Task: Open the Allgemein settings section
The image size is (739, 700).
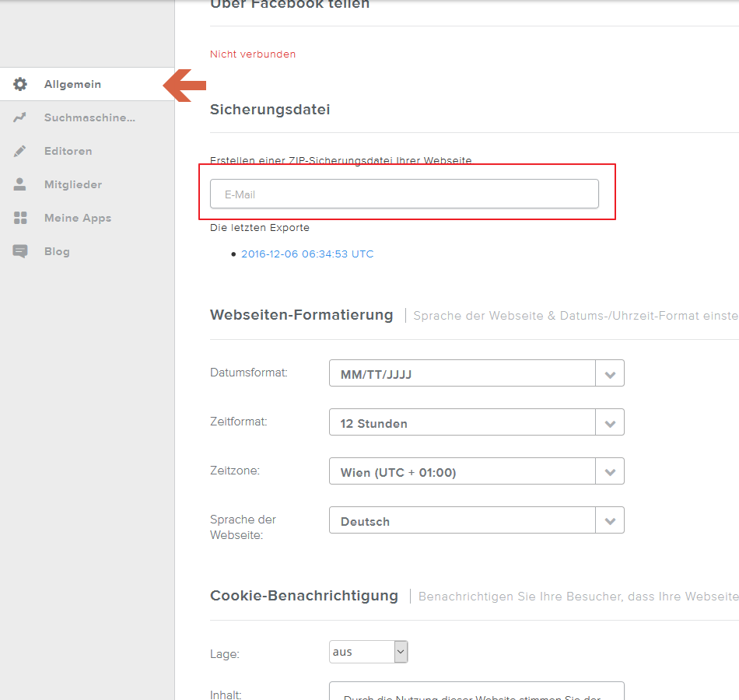Action: 72,84
